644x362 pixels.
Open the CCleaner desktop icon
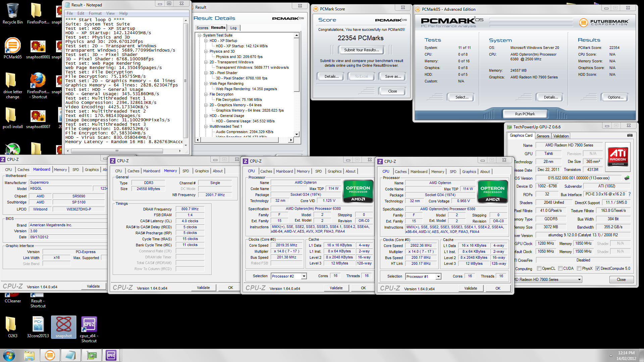point(13,298)
